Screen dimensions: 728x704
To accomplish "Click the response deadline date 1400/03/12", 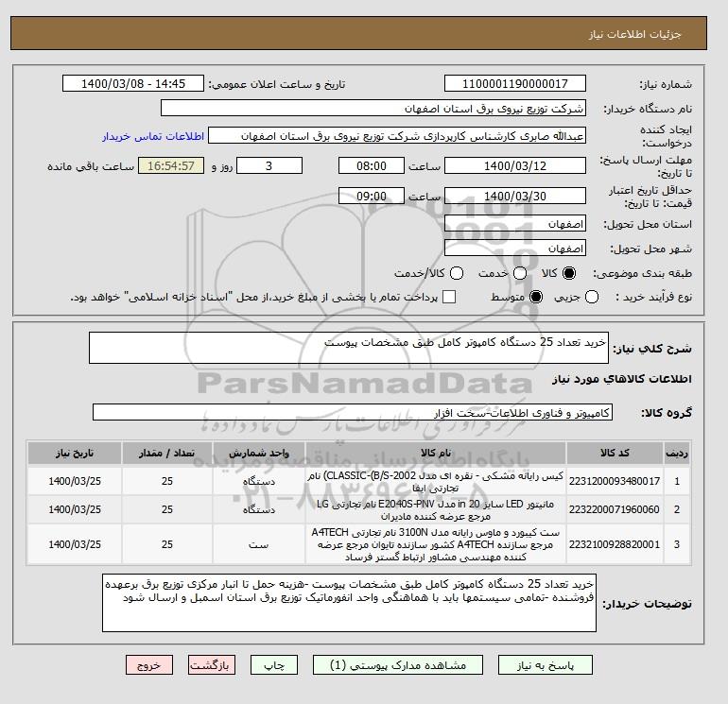I will (x=515, y=165).
